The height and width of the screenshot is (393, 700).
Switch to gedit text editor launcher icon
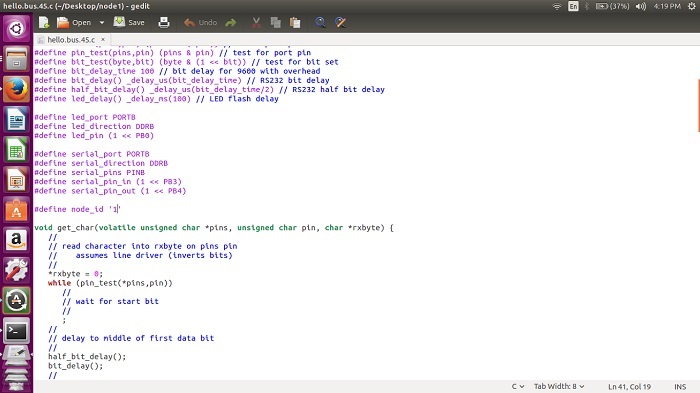click(17, 356)
